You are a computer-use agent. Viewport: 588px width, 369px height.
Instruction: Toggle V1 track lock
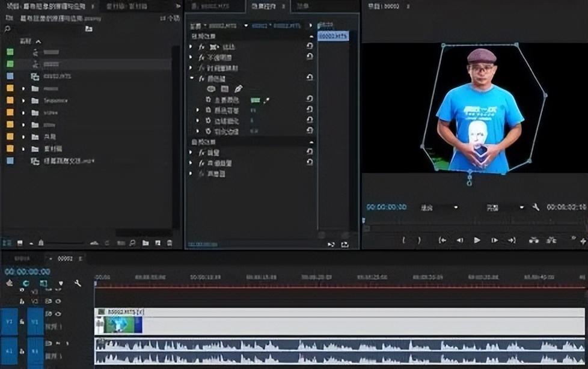coord(22,322)
